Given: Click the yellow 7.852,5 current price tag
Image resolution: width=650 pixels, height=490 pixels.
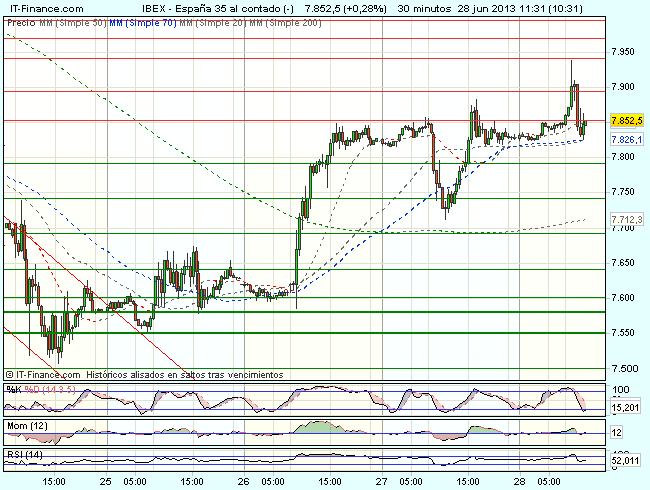Looking at the screenshot, I should [x=626, y=121].
